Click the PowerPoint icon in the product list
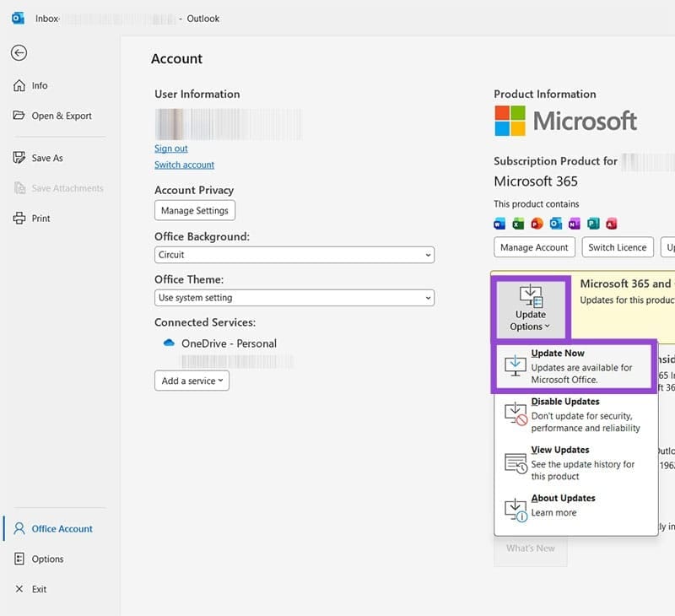 537,224
